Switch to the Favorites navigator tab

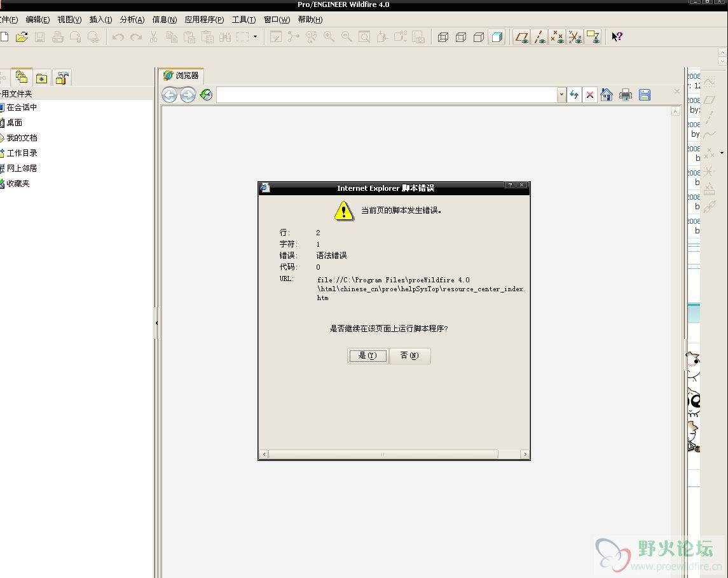42,78
